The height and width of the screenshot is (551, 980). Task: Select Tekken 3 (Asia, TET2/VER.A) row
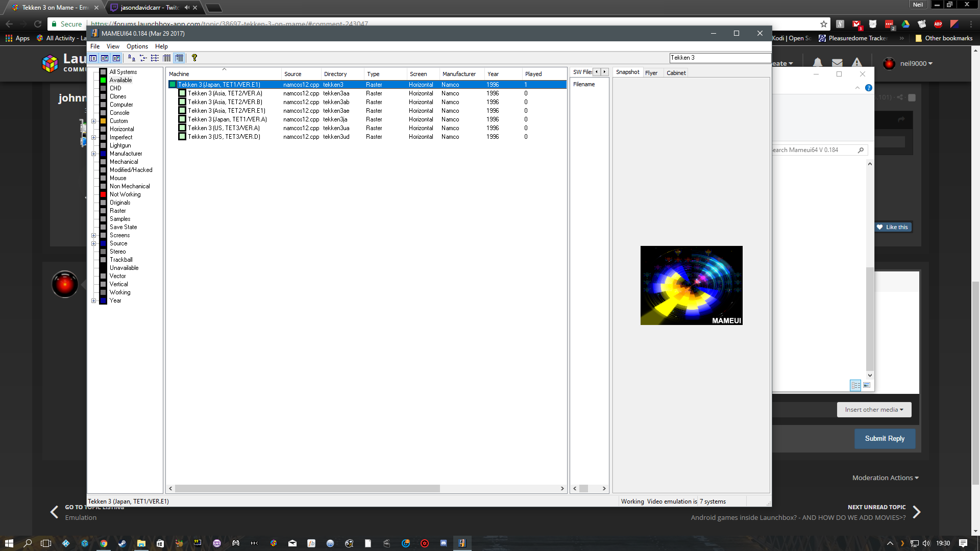(x=367, y=93)
